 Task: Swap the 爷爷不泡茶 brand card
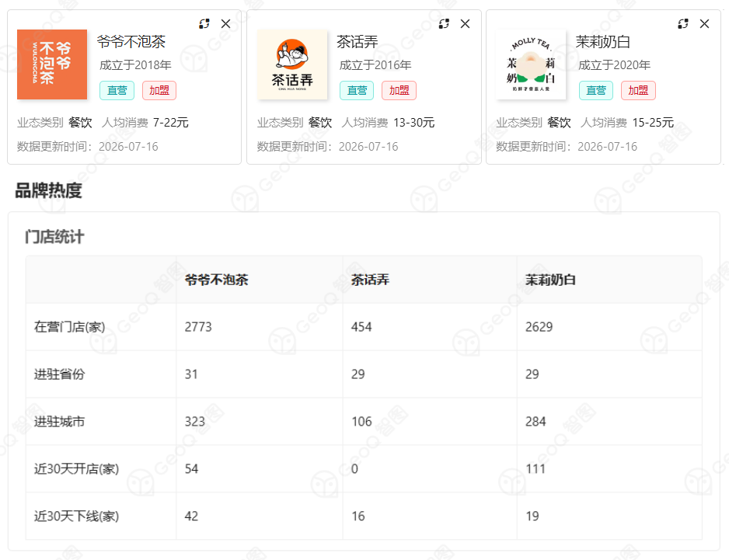click(x=204, y=24)
